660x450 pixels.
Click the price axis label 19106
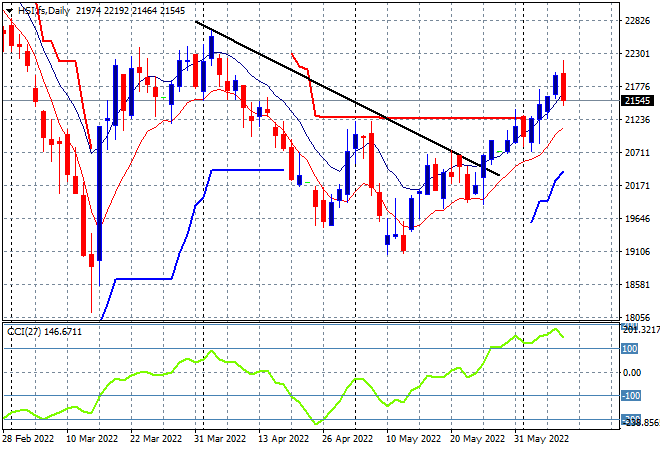tap(637, 252)
